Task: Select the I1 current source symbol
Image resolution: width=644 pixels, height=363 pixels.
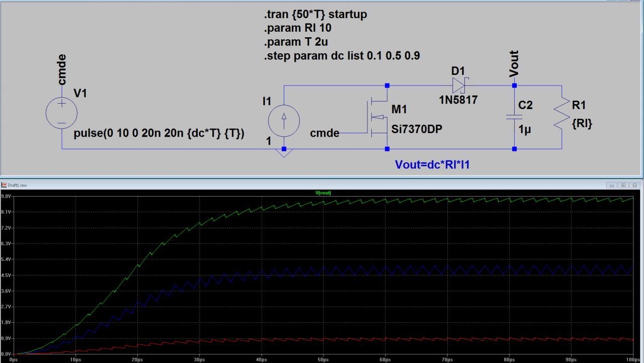Action: pyautogui.click(x=285, y=121)
